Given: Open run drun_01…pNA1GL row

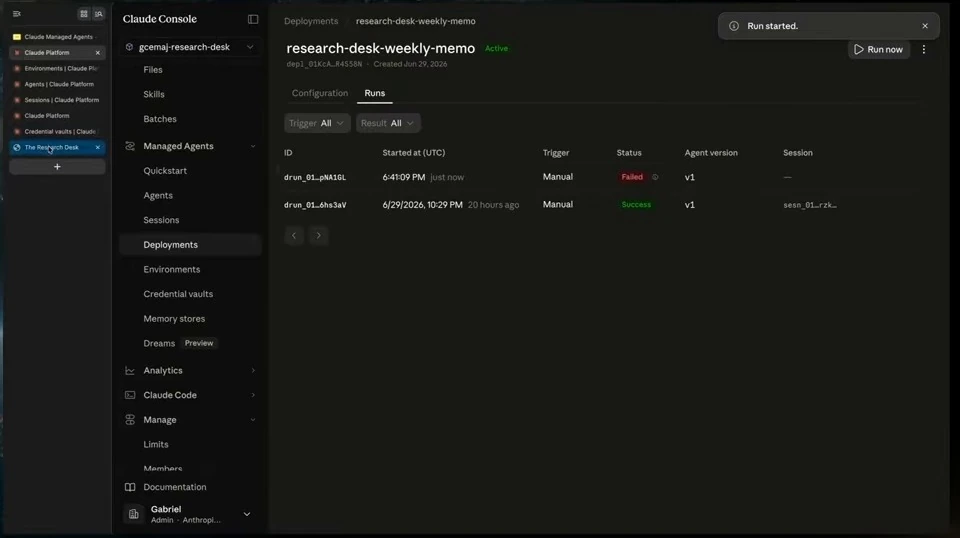Looking at the screenshot, I should [602, 177].
